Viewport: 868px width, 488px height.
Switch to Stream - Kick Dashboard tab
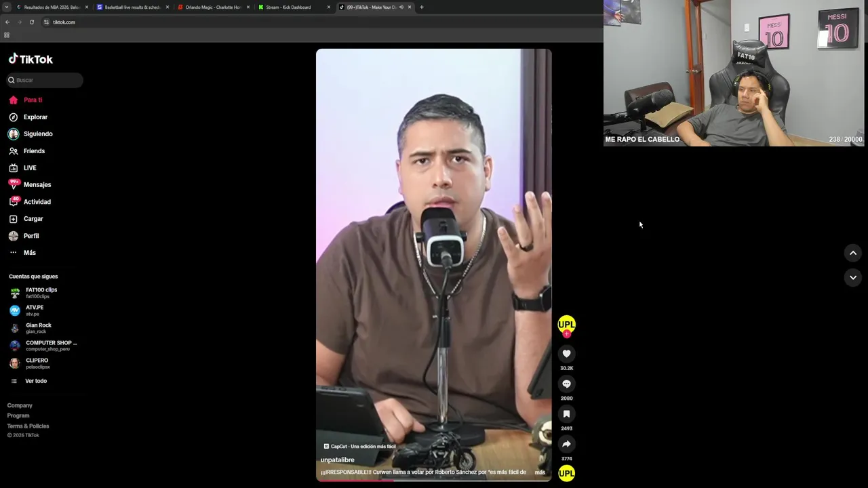(x=294, y=7)
